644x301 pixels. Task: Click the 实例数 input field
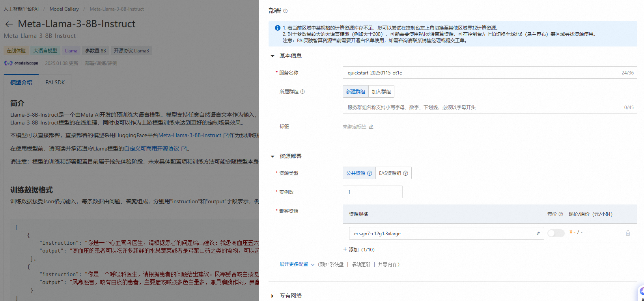[x=373, y=192]
